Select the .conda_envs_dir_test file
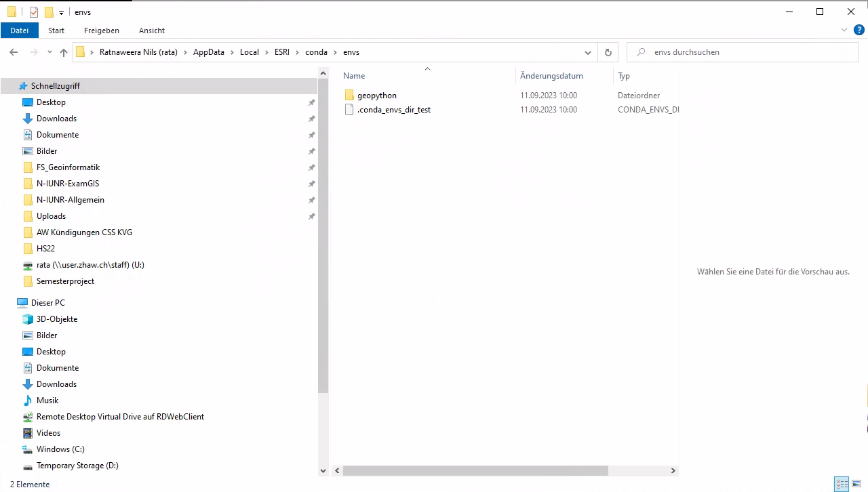The width and height of the screenshot is (868, 492). [393, 110]
